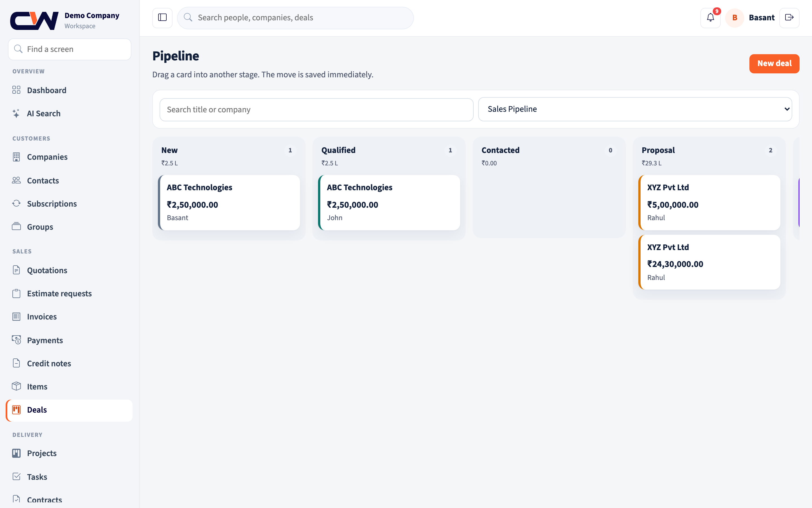Click the Find a screen field

[x=69, y=49]
